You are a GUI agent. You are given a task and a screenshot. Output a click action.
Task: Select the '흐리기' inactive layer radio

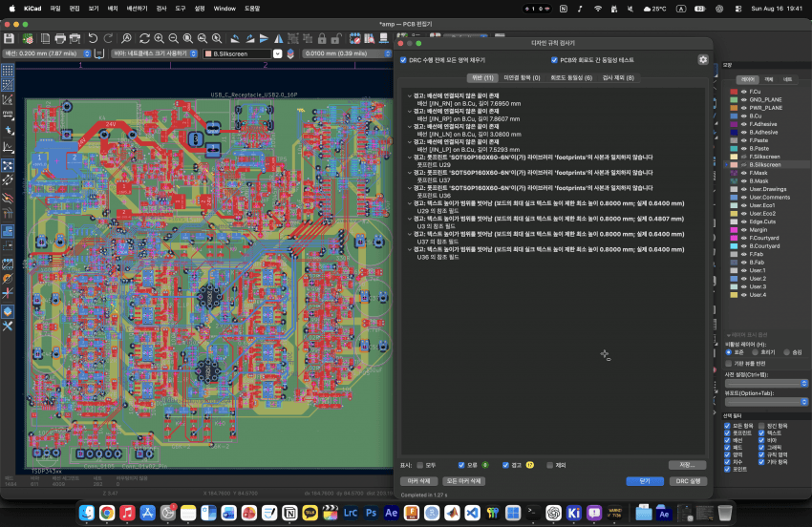(x=756, y=352)
